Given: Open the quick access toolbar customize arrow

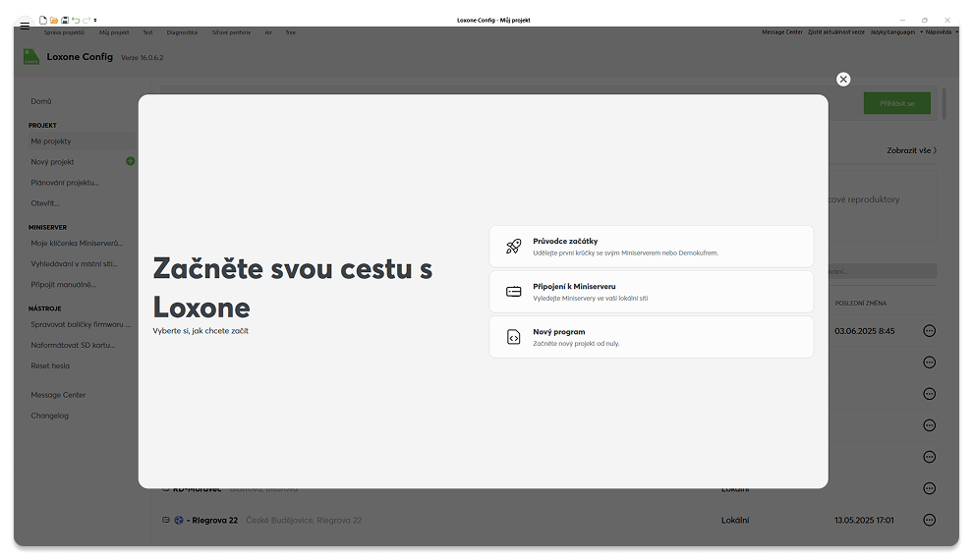Looking at the screenshot, I should pos(95,21).
